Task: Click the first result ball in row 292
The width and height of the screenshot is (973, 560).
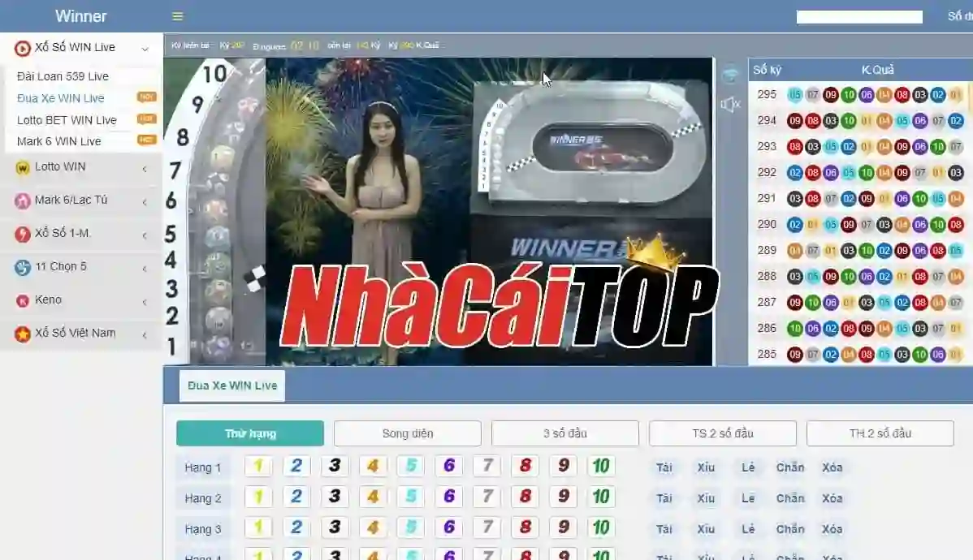Action: tap(794, 173)
